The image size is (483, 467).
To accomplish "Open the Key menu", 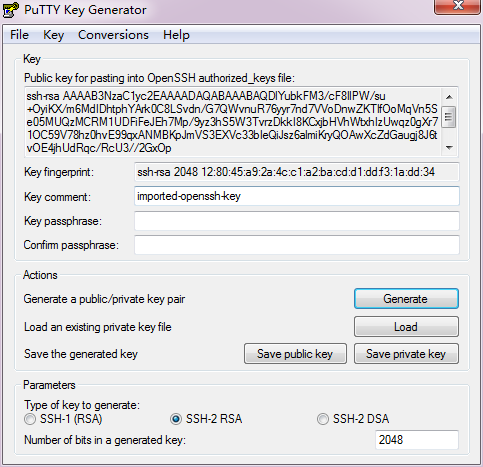I will click(53, 35).
